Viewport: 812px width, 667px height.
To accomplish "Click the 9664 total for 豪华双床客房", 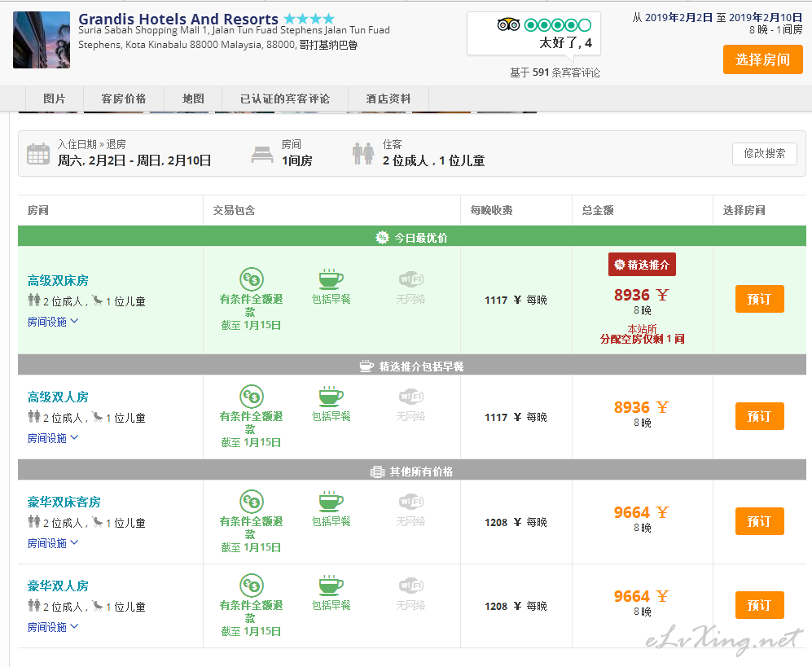I will point(641,513).
